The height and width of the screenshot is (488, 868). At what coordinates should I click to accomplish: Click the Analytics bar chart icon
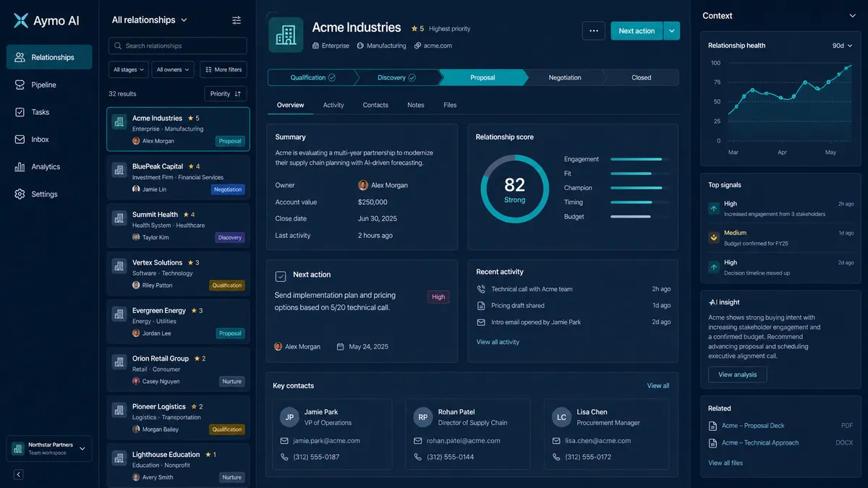pyautogui.click(x=20, y=167)
